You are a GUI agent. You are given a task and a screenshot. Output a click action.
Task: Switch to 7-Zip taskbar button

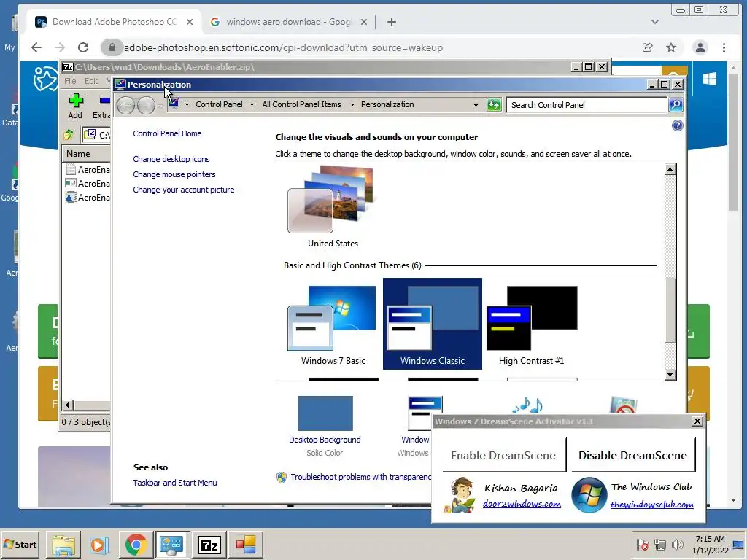[x=209, y=544]
